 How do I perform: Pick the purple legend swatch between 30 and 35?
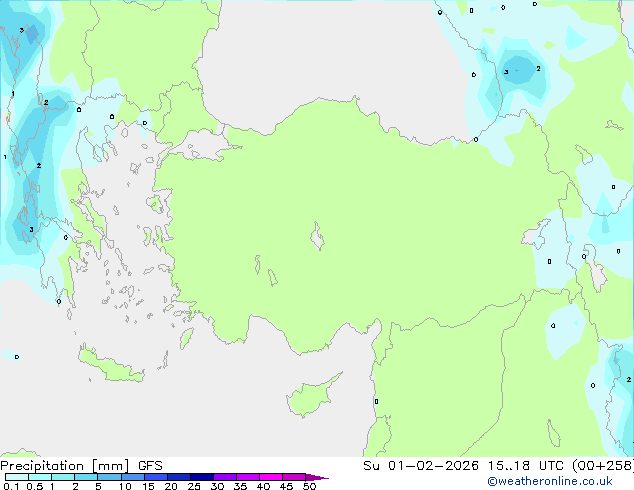(225, 477)
